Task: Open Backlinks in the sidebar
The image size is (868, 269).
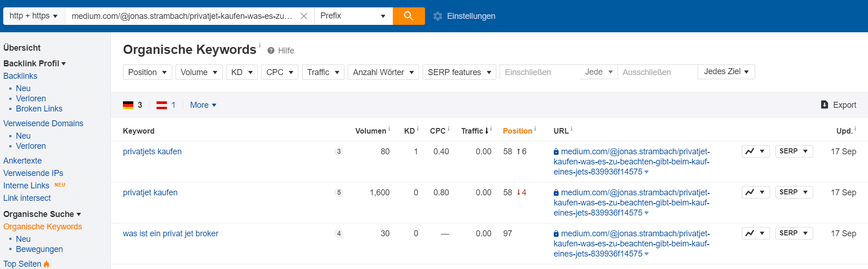Action: click(x=20, y=76)
